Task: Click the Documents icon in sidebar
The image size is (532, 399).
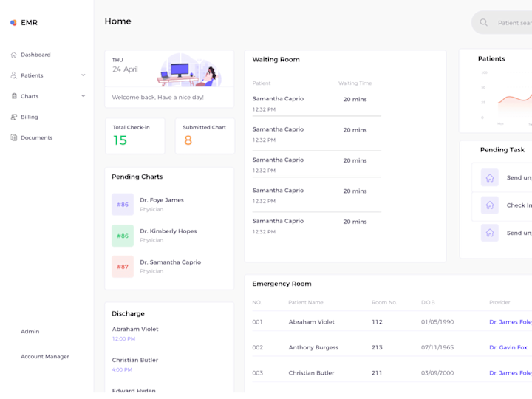Action: (x=13, y=137)
